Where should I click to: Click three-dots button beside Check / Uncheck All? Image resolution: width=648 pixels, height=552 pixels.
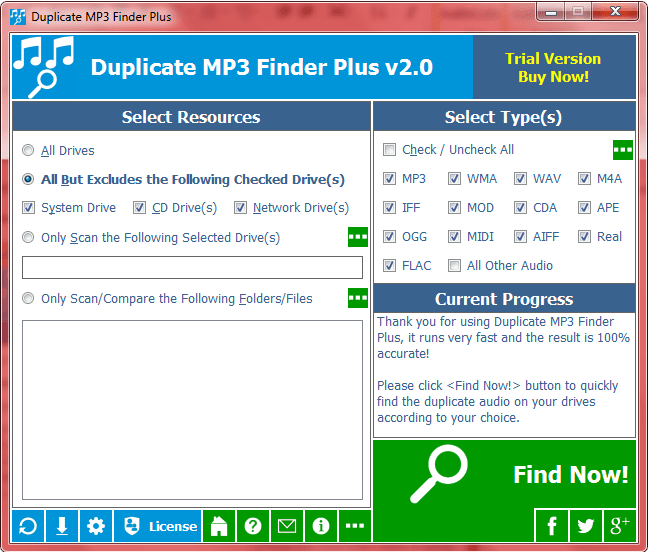622,150
